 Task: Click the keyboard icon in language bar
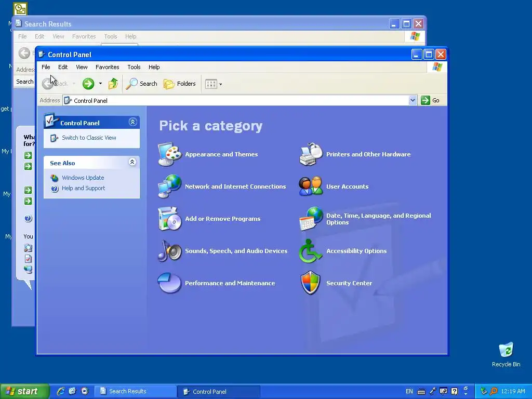(421, 392)
